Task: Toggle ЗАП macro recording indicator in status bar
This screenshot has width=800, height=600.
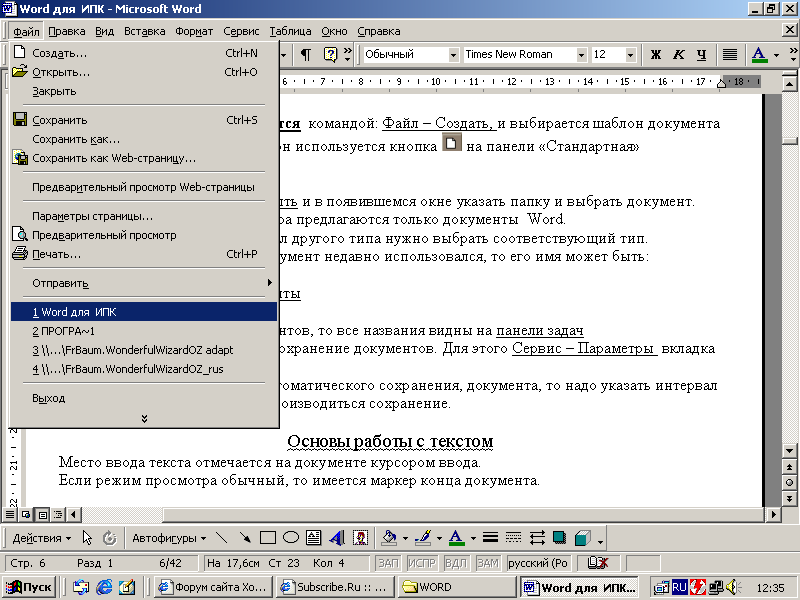Action: [388, 563]
